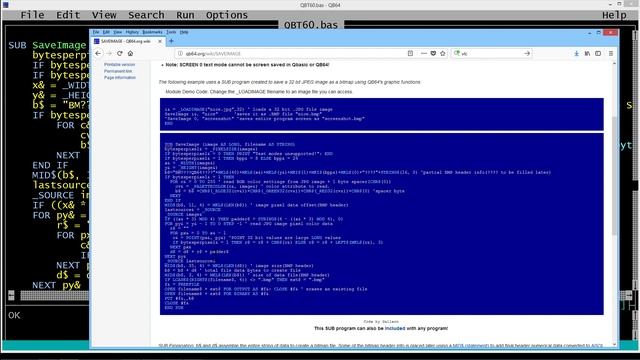The height and width of the screenshot is (360, 640).
Task: Open the QB64 IDE Options menu
Action: (x=227, y=15)
